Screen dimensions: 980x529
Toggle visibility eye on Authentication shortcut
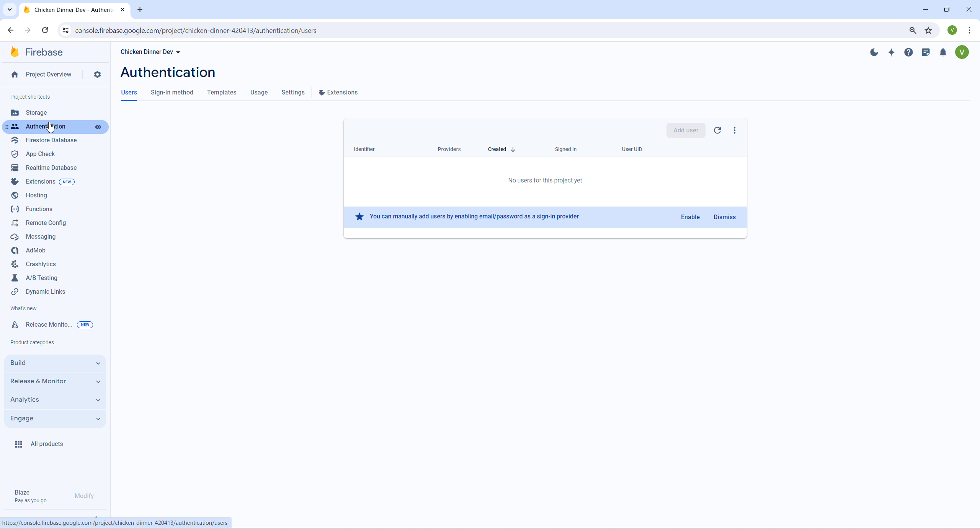tap(98, 127)
